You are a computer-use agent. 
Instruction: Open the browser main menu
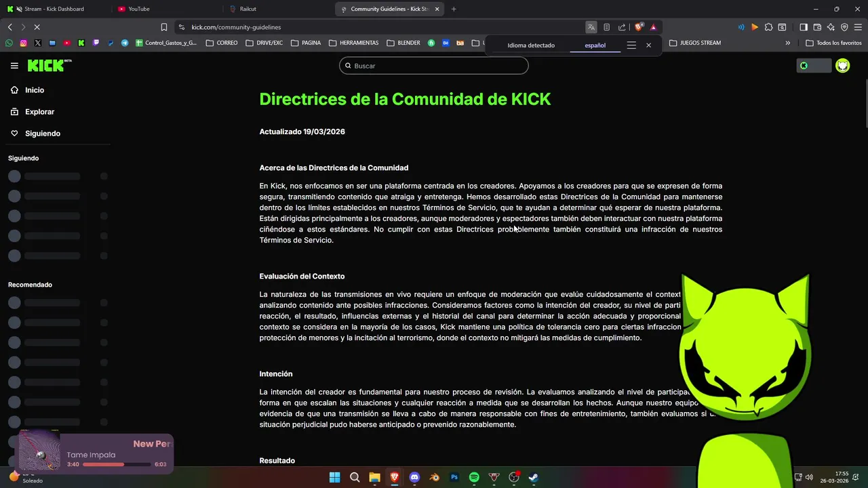click(858, 27)
